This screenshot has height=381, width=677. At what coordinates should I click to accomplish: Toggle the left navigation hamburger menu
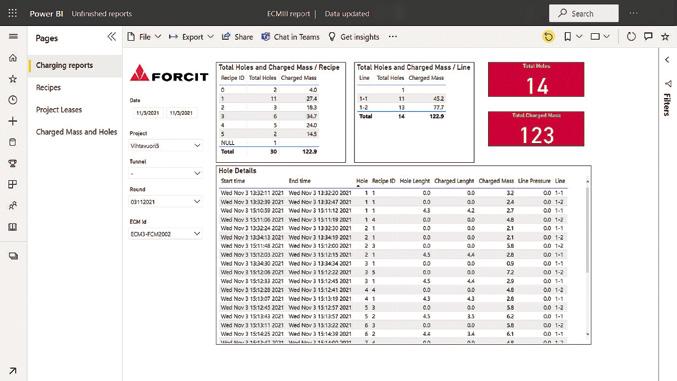point(13,36)
